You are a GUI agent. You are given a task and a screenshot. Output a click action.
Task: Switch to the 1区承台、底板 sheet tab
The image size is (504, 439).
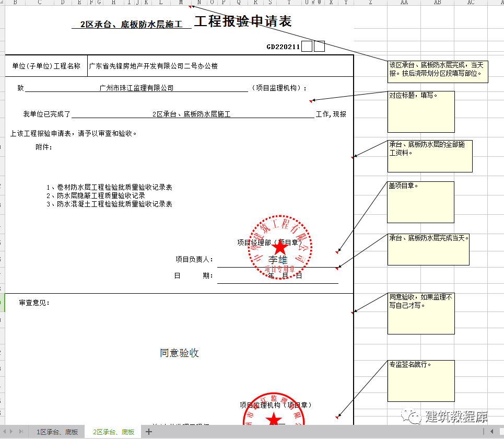click(x=57, y=432)
